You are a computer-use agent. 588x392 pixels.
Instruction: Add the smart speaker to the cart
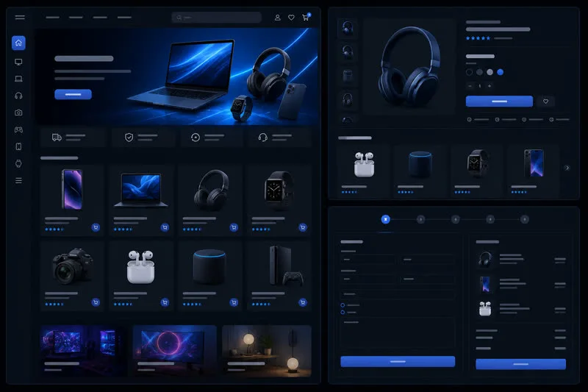[234, 302]
